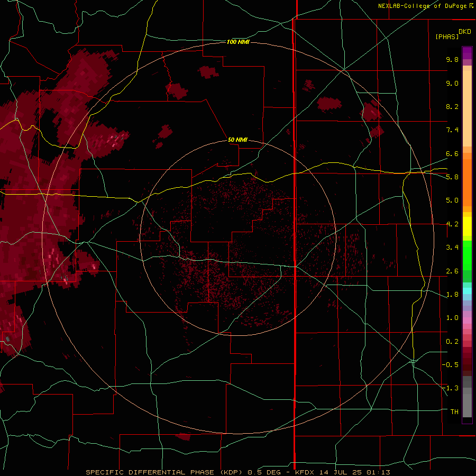Click the 5.8 legend value
Viewport: 476px width, 476px height.
452,177
